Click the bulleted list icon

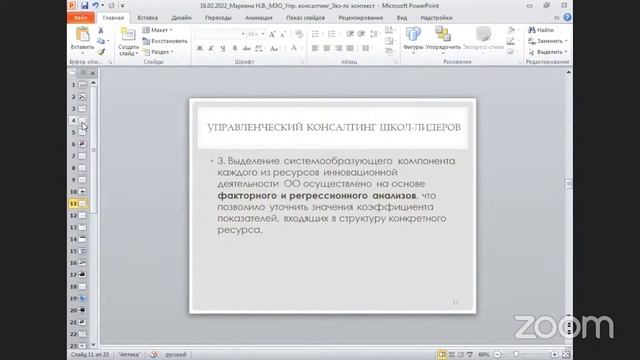(x=316, y=34)
